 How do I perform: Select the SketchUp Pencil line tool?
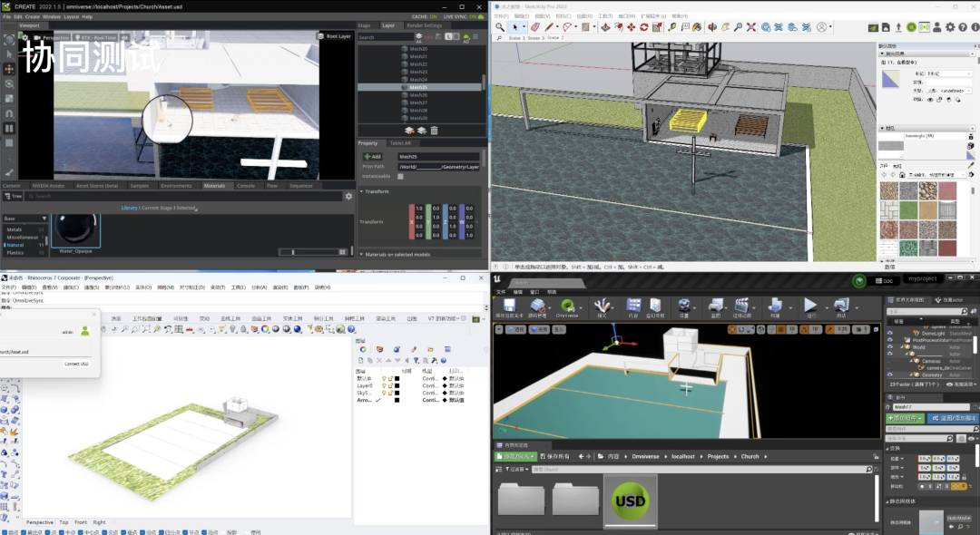(549, 27)
